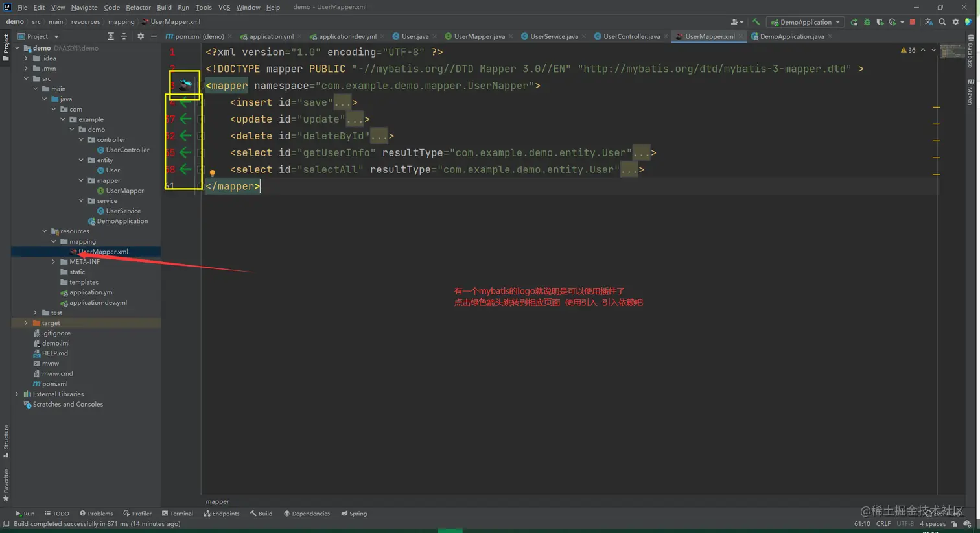The height and width of the screenshot is (533, 980).
Task: Open the Problems tool window
Action: [x=96, y=514]
